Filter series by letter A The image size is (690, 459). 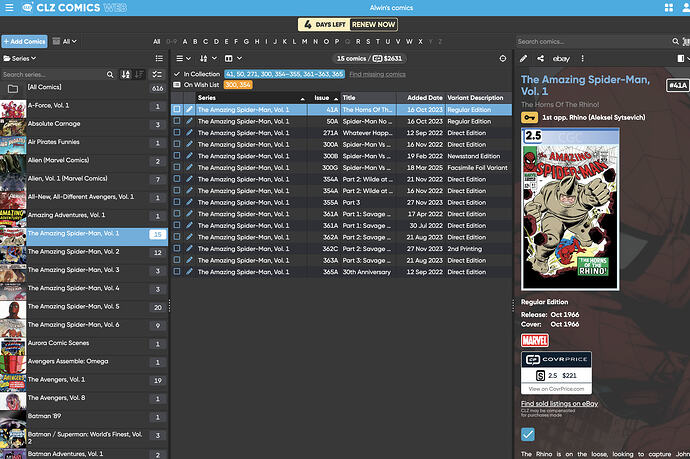(x=185, y=41)
